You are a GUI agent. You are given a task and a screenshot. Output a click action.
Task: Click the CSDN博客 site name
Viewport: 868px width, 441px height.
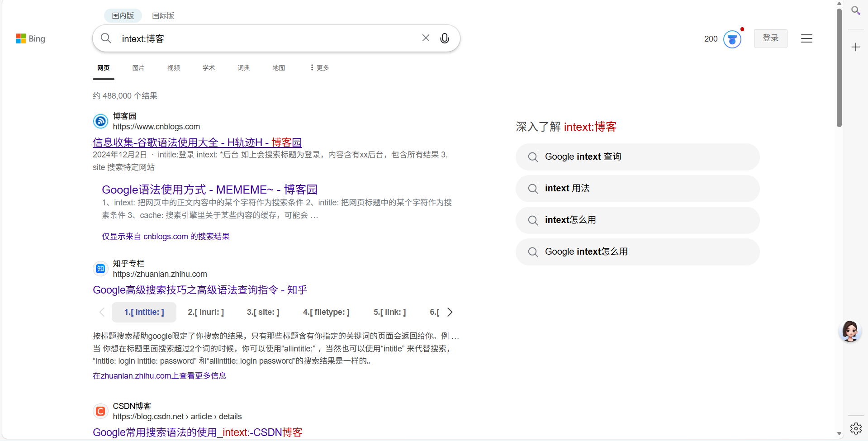[x=132, y=406]
